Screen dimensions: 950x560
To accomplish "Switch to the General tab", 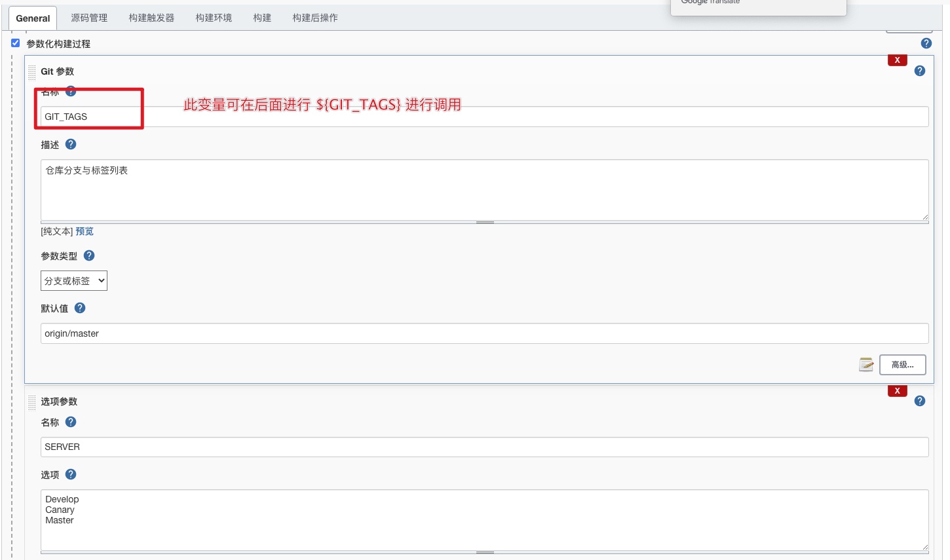I will click(33, 18).
